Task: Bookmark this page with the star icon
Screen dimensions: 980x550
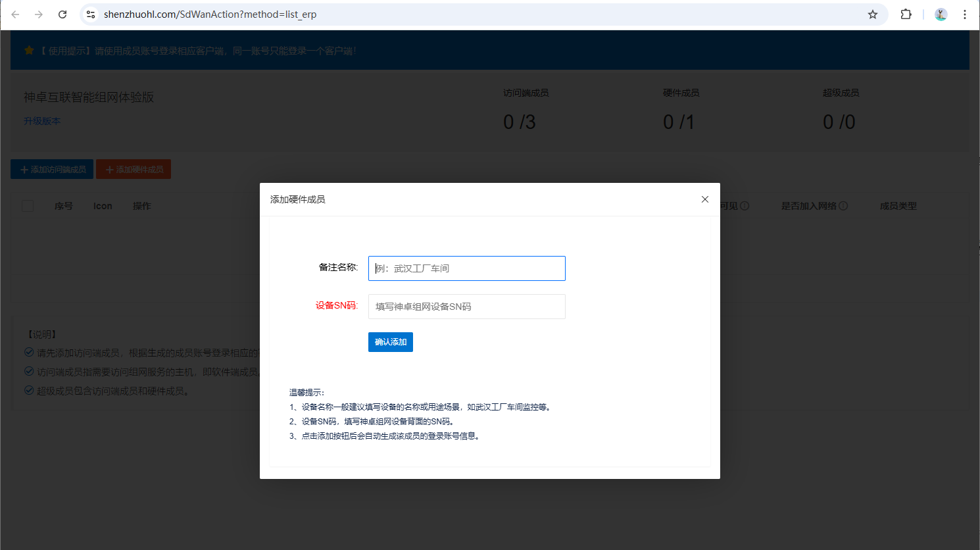Action: click(x=873, y=14)
